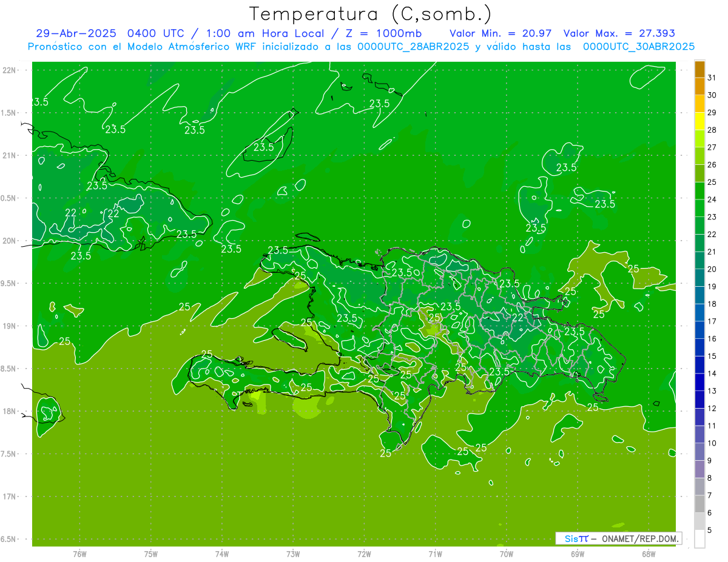This screenshot has height=562, width=728.
Task: Click the color bar label 28
Action: tap(712, 130)
